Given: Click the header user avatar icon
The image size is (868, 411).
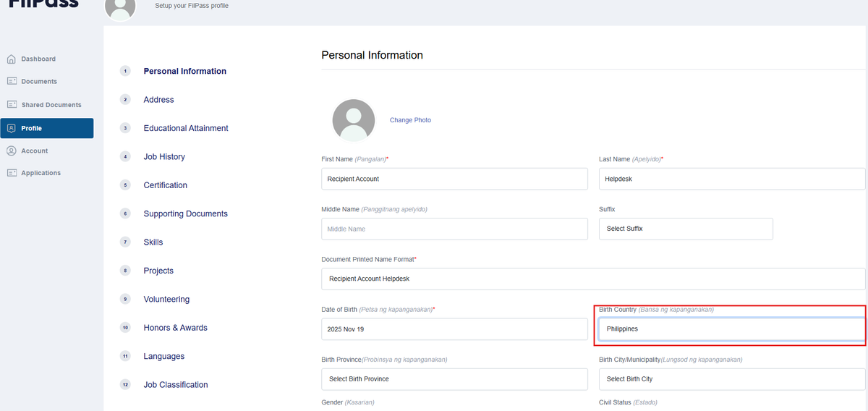Looking at the screenshot, I should [x=120, y=7].
